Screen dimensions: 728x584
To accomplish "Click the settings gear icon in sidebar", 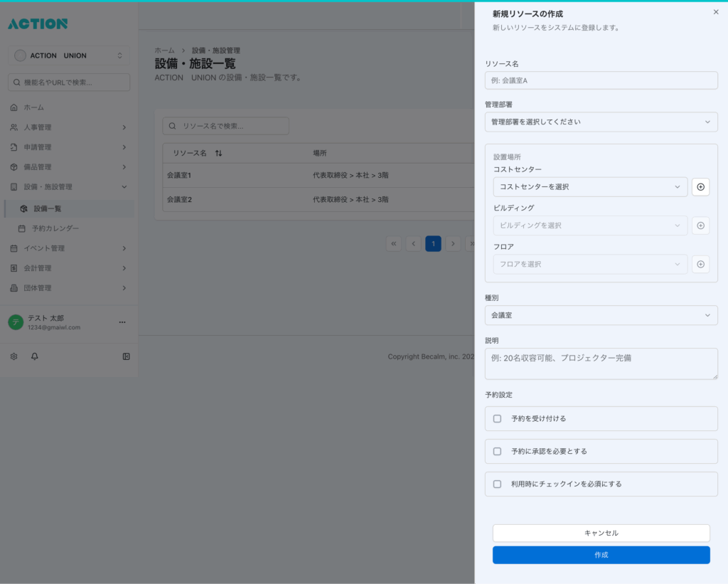I will 14,356.
